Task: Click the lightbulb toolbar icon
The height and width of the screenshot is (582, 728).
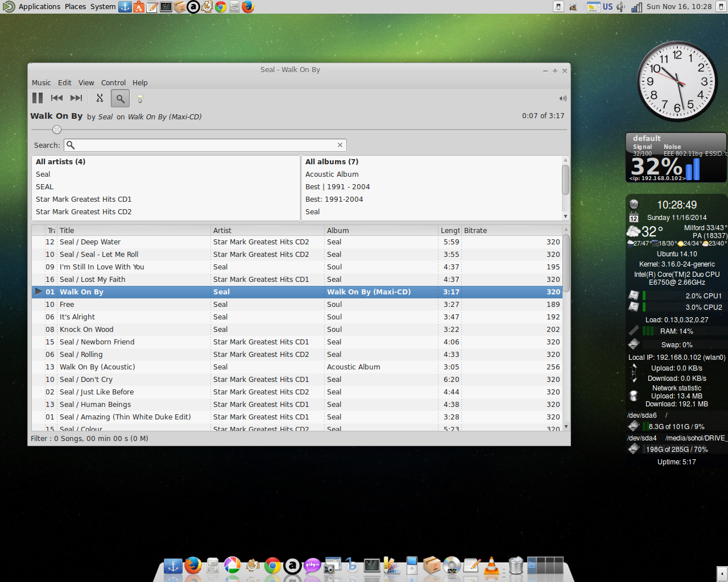Action: point(140,98)
